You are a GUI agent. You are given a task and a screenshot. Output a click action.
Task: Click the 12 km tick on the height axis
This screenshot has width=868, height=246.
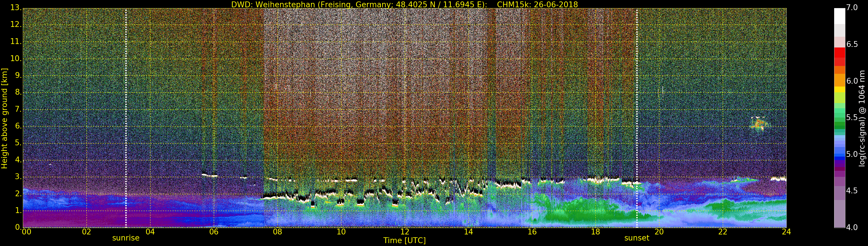coord(16,25)
